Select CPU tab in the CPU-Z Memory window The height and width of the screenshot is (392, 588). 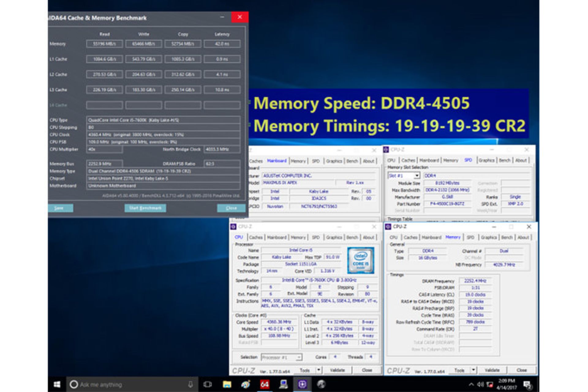coord(394,237)
